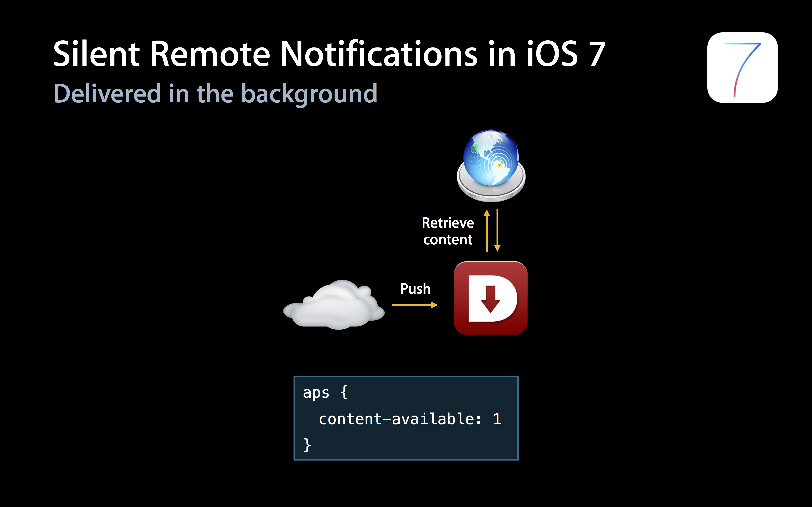The width and height of the screenshot is (812, 507).
Task: Click the iOS 7 logo icon
Action: pos(742,67)
